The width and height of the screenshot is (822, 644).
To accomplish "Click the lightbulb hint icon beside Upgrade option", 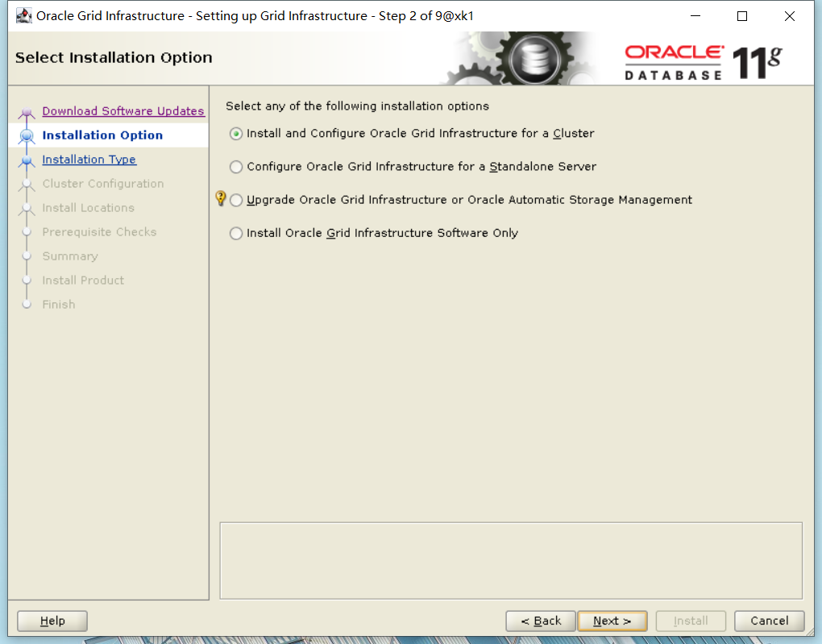I will 221,198.
